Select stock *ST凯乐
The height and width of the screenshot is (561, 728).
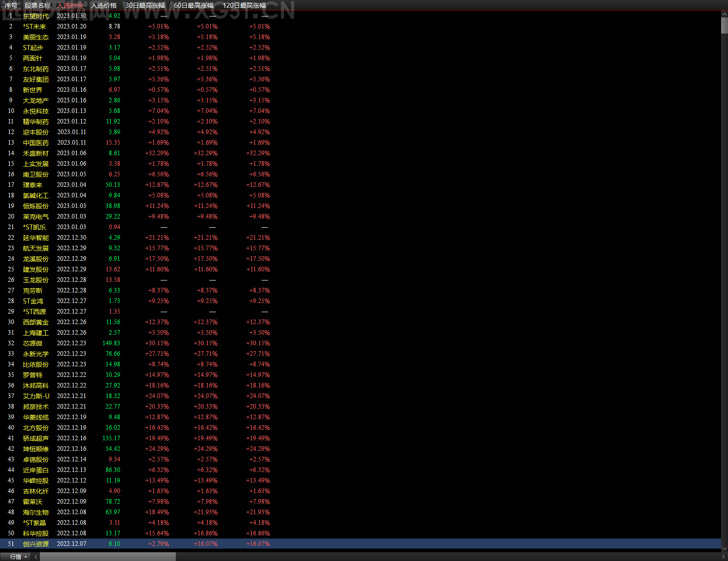pyautogui.click(x=34, y=227)
